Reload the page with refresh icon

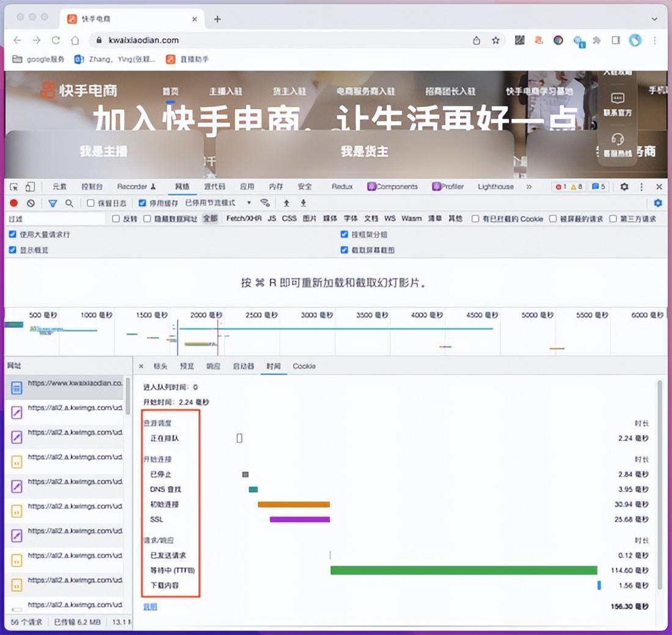pyautogui.click(x=56, y=40)
